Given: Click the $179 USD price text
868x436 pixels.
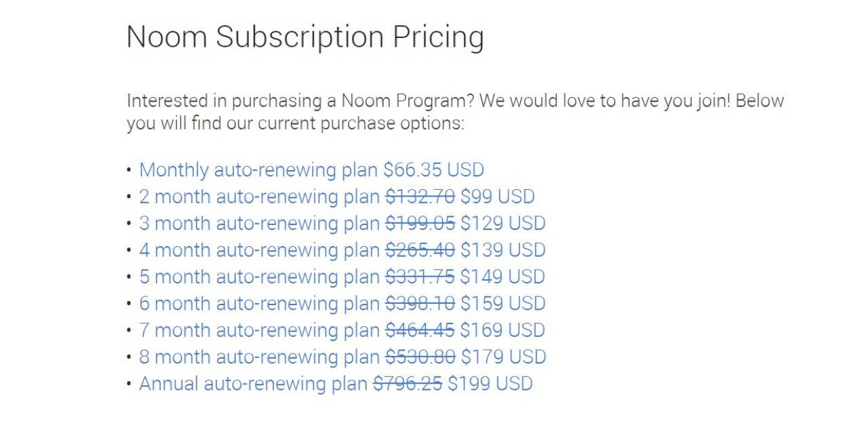Looking at the screenshot, I should pos(502,357).
